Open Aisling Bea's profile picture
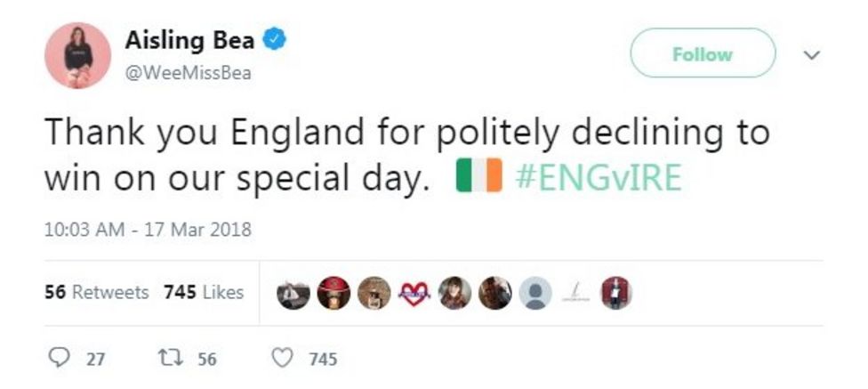 (77, 55)
